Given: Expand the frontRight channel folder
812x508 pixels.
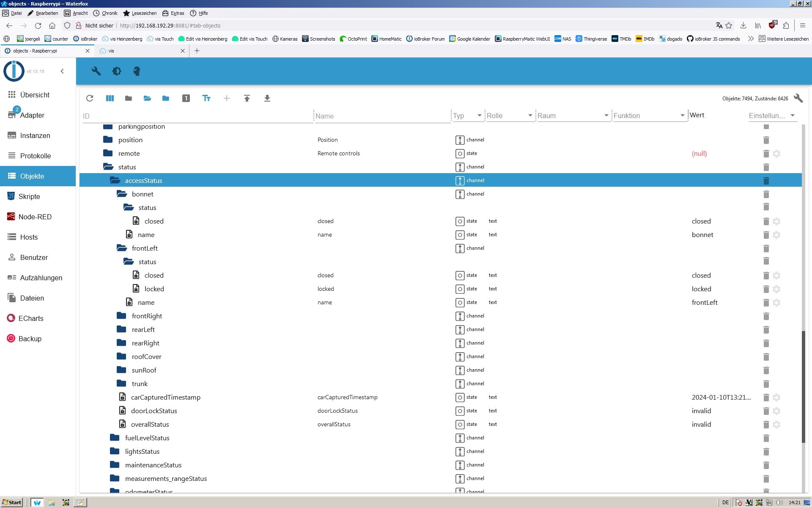Looking at the screenshot, I should tap(121, 315).
